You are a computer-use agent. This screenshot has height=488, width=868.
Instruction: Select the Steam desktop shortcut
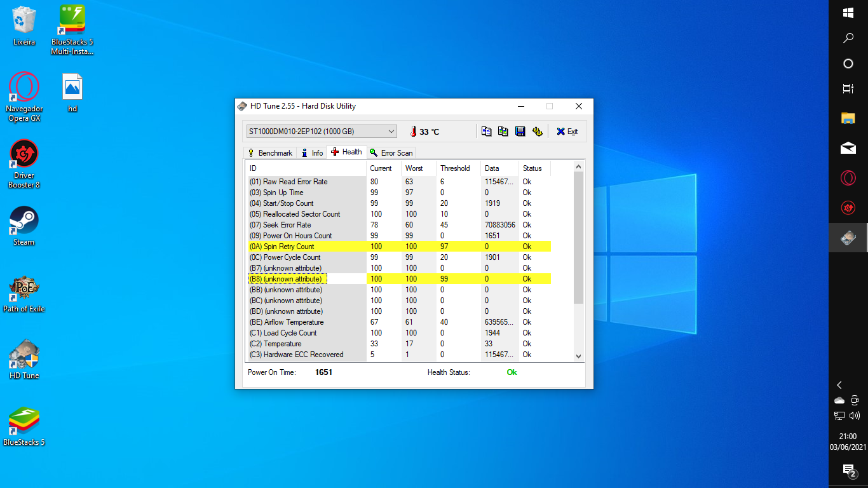[x=24, y=226]
